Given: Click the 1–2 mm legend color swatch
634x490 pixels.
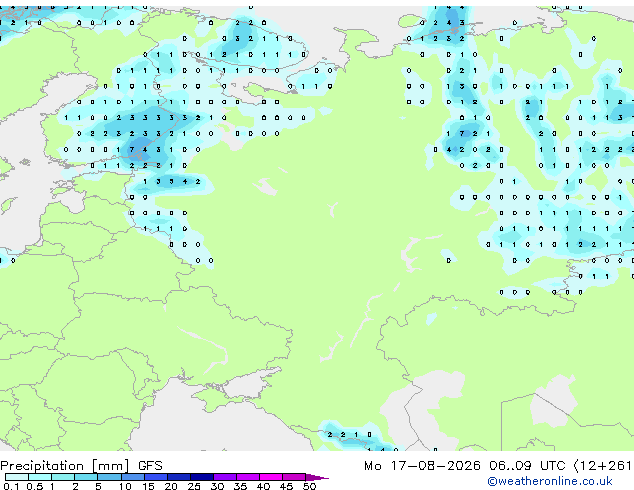Looking at the screenshot, I should pyautogui.click(x=63, y=477).
